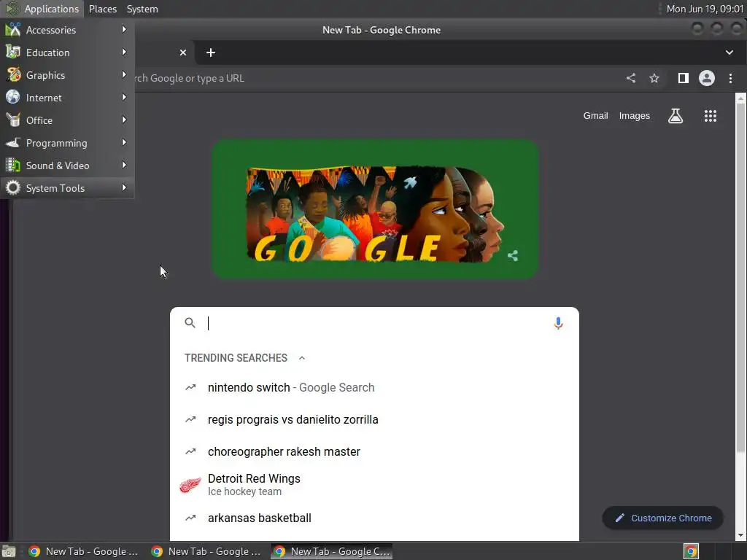Image resolution: width=747 pixels, height=560 pixels.
Task: Open the tab search dropdown arrow
Action: tap(729, 52)
